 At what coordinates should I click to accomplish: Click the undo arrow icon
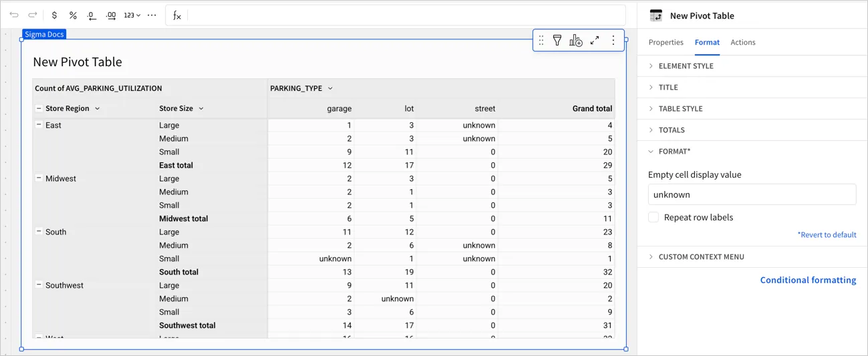(x=14, y=15)
